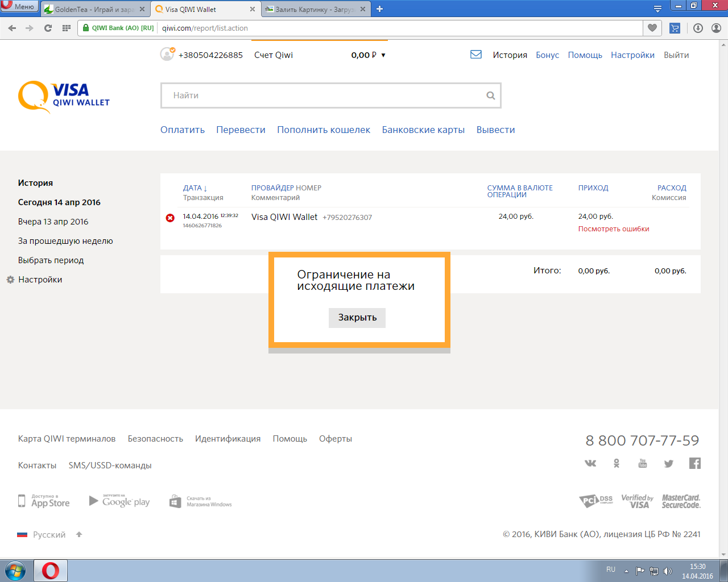Click the Google play download badge
This screenshot has height=582, width=728.
[x=119, y=501]
